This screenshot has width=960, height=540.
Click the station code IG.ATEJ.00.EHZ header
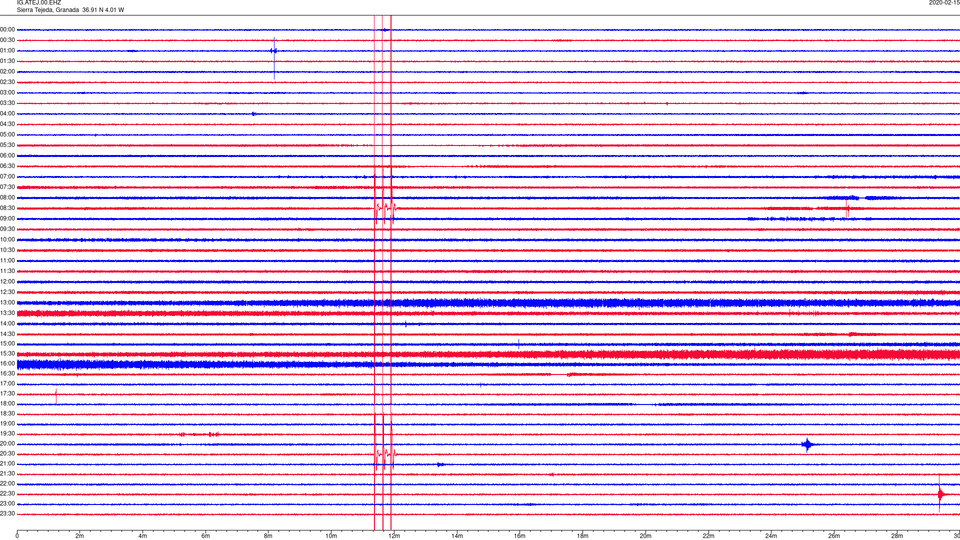pos(39,2)
